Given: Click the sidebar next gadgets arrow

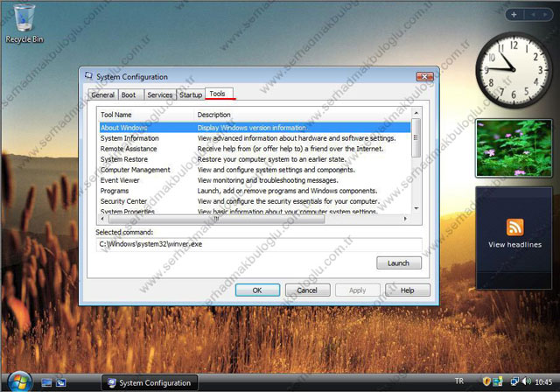Looking at the screenshot, I should [545, 15].
